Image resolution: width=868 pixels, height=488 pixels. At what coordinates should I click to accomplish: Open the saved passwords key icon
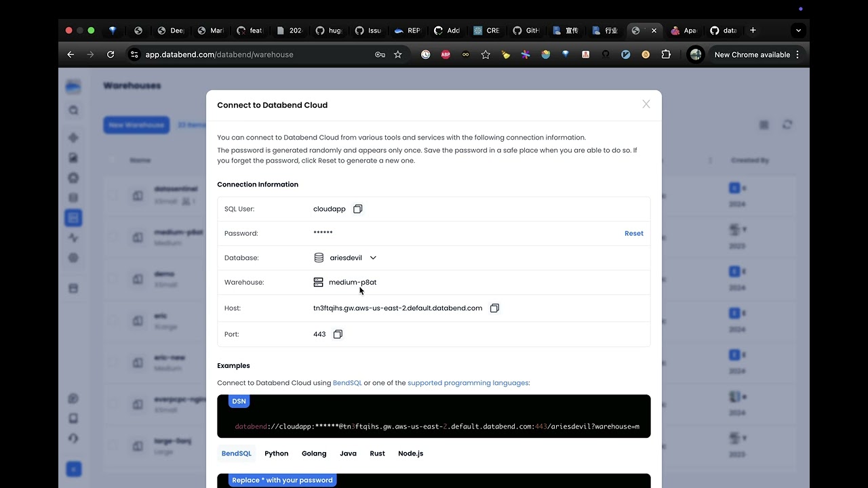[x=380, y=54]
